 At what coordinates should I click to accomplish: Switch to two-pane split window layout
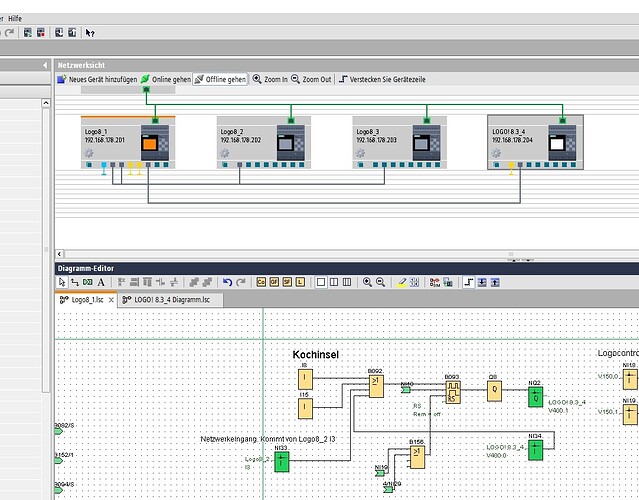[334, 282]
